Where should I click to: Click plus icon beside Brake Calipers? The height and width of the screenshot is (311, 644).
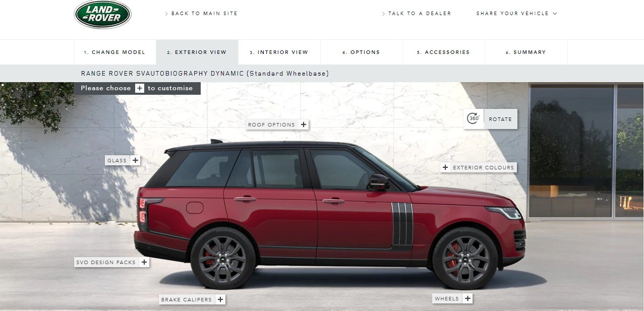(220, 299)
